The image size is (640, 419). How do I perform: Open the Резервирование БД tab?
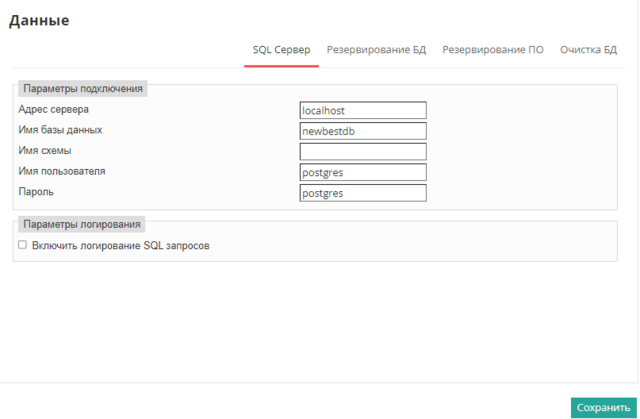(376, 49)
